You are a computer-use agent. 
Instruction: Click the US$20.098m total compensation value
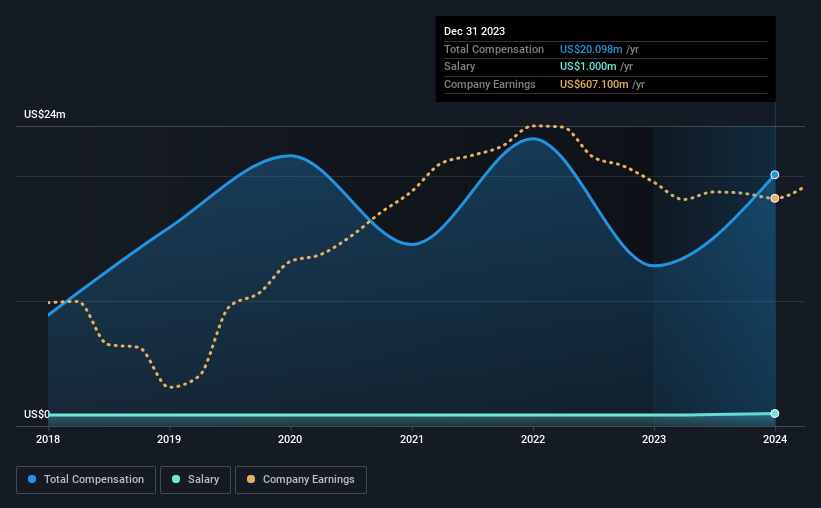click(x=591, y=49)
